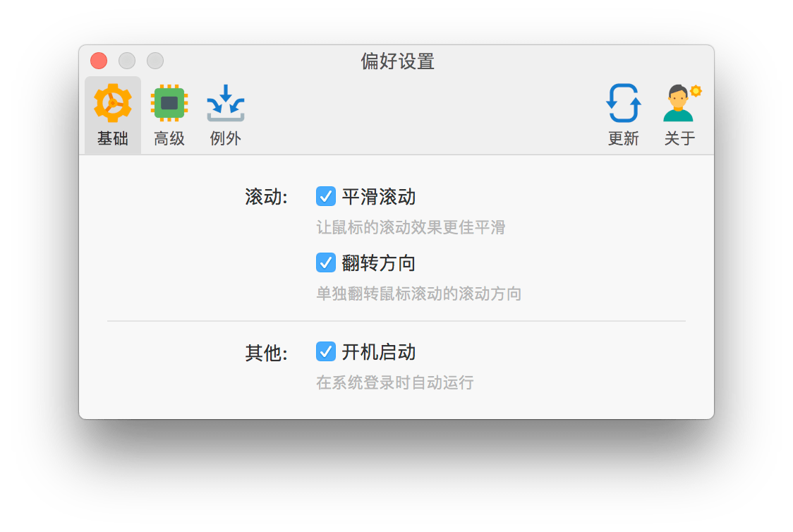Select the 基础 text label in toolbar
This screenshot has width=793, height=532.
113,138
